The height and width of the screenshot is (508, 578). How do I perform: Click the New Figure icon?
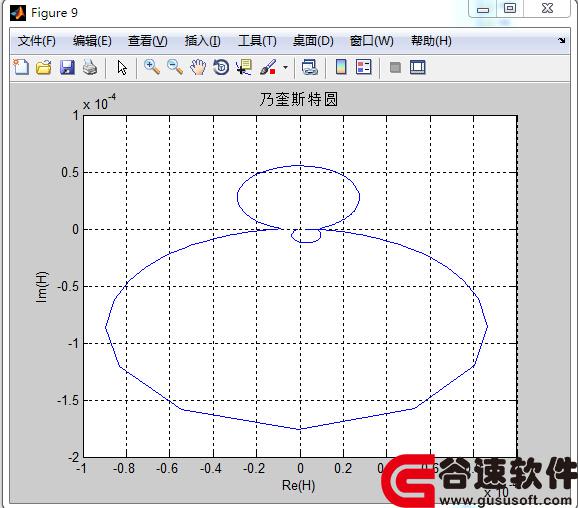(21, 67)
